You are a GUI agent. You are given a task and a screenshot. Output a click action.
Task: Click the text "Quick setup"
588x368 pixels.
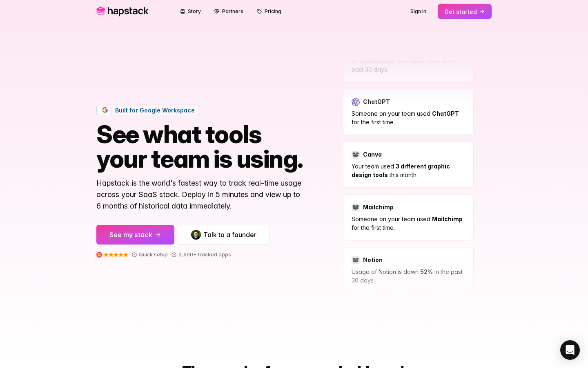(153, 255)
